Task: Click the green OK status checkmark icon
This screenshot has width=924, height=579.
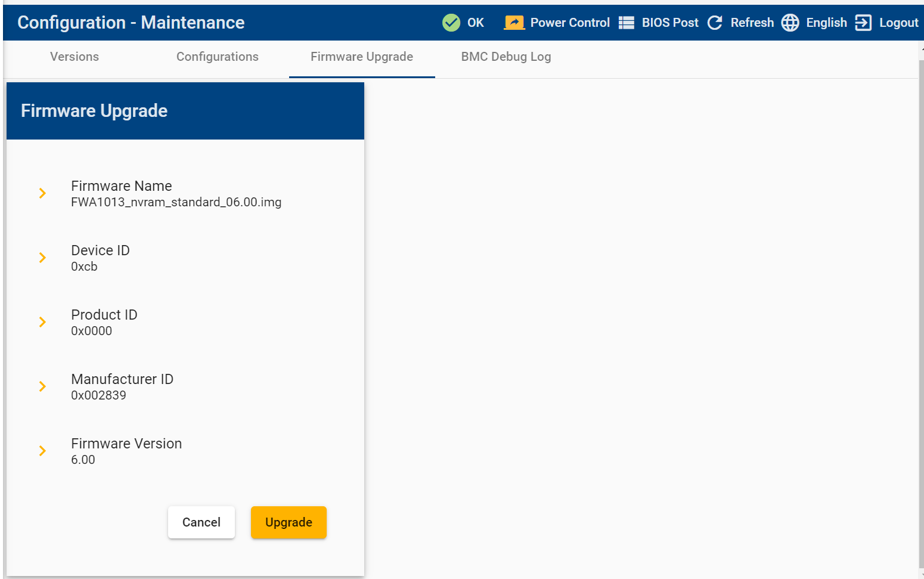Action: 451,23
